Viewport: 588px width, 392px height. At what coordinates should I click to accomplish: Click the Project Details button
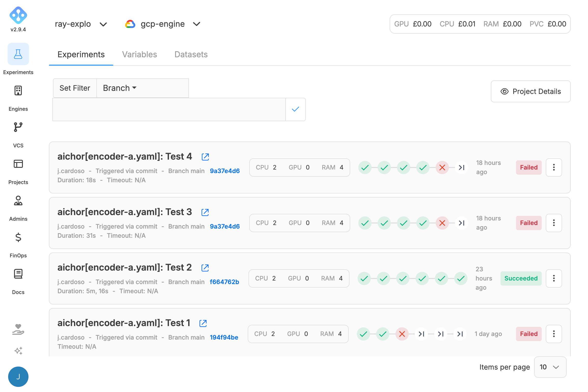(531, 91)
